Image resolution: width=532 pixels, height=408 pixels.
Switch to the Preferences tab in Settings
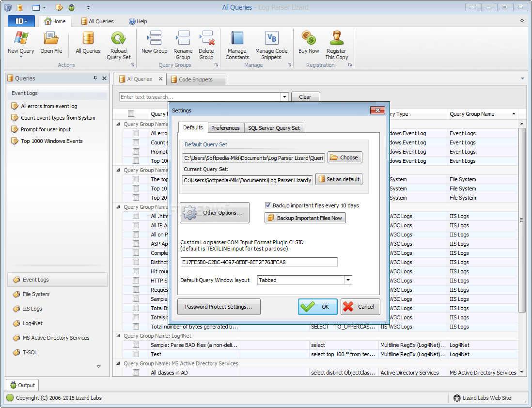pyautogui.click(x=225, y=128)
